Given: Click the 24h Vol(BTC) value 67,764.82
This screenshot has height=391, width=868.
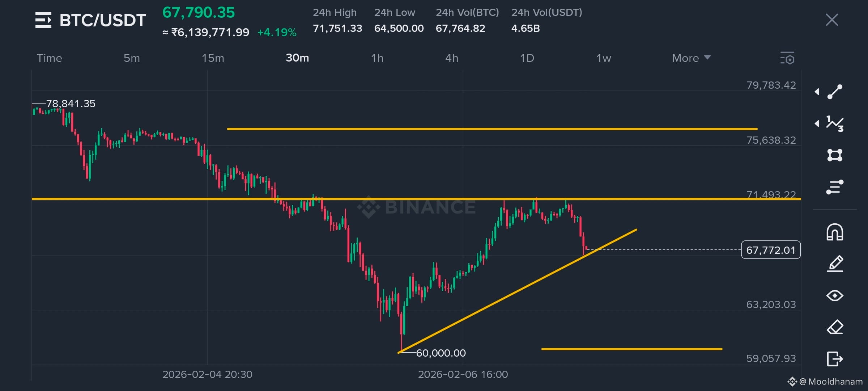Looking at the screenshot, I should point(460,28).
